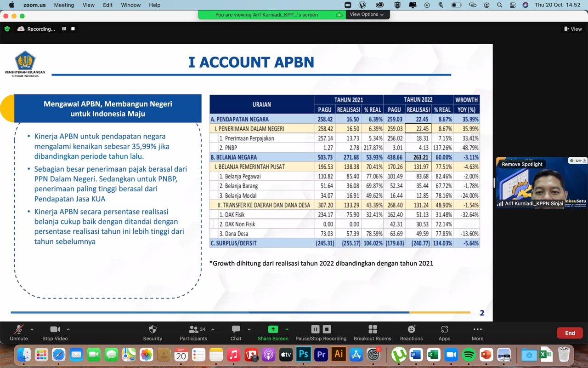Click the green encryption shield icon
Image resolution: width=588 pixels, height=368 pixels.
click(x=7, y=29)
